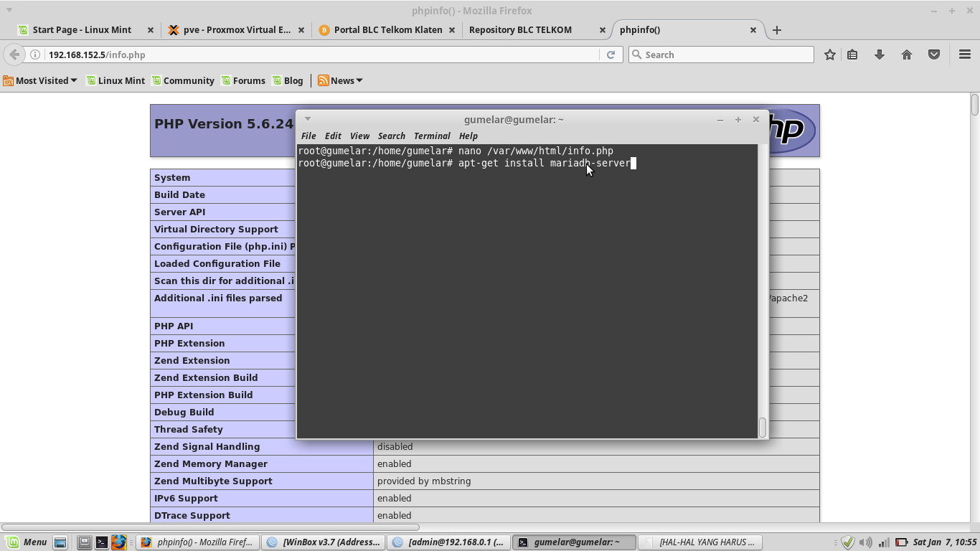Open a new tab with the plus button
The width and height of the screenshot is (980, 551).
tap(777, 29)
